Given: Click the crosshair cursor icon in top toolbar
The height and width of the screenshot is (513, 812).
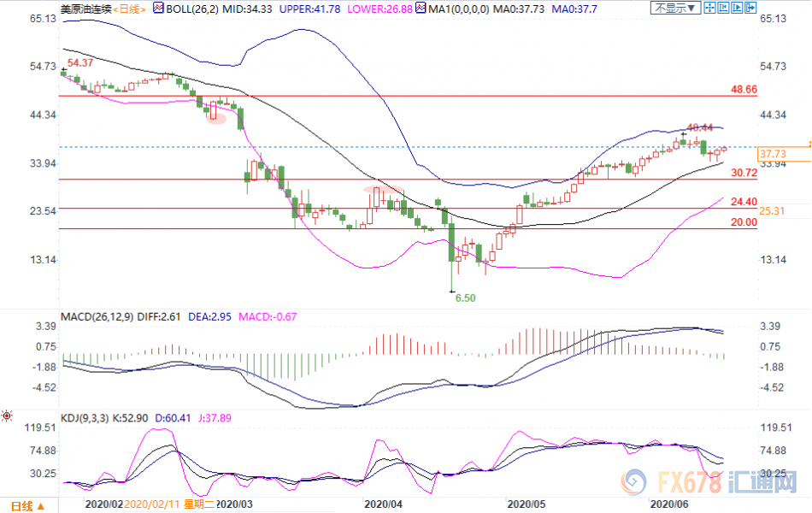Looking at the screenshot, I should coord(709,8).
